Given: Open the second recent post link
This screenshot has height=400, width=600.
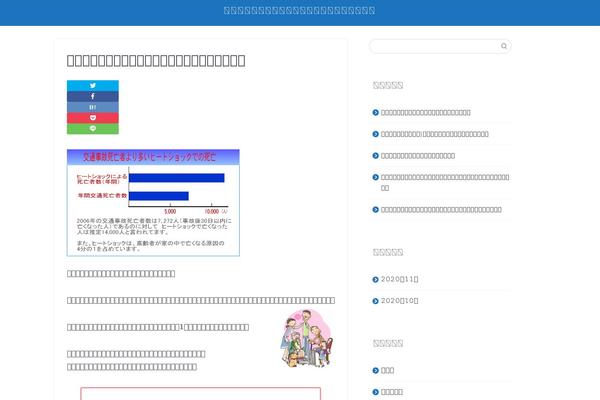Looking at the screenshot, I should click(x=435, y=134).
